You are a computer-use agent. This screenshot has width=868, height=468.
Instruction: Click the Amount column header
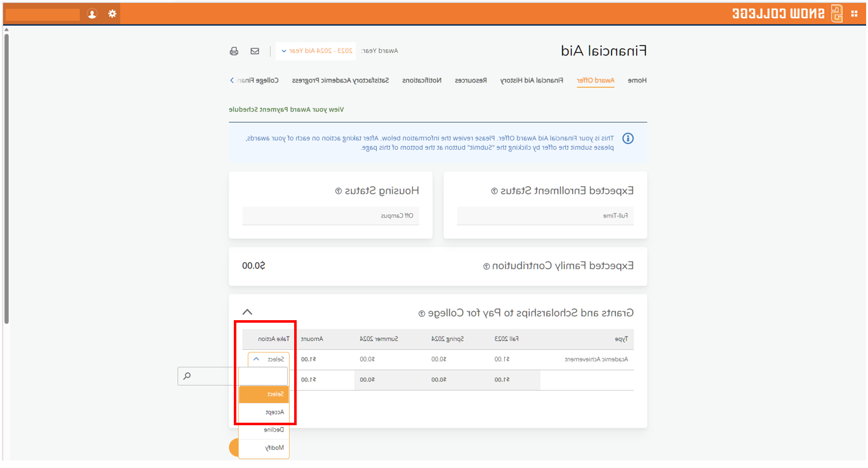point(312,339)
